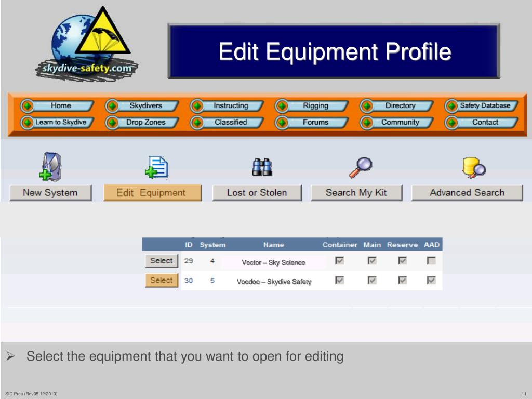Viewport: 532px width, 399px height.
Task: Click green bullet icon beside Directory
Action: pyautogui.click(x=367, y=106)
